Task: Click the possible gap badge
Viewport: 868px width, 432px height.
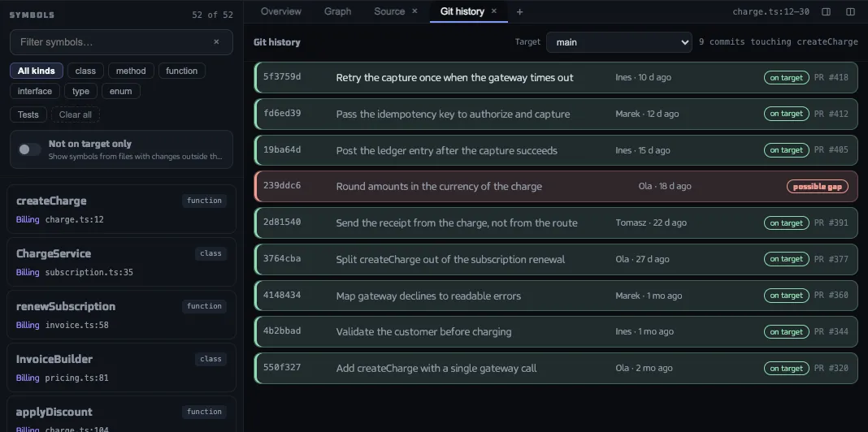Action: (818, 187)
